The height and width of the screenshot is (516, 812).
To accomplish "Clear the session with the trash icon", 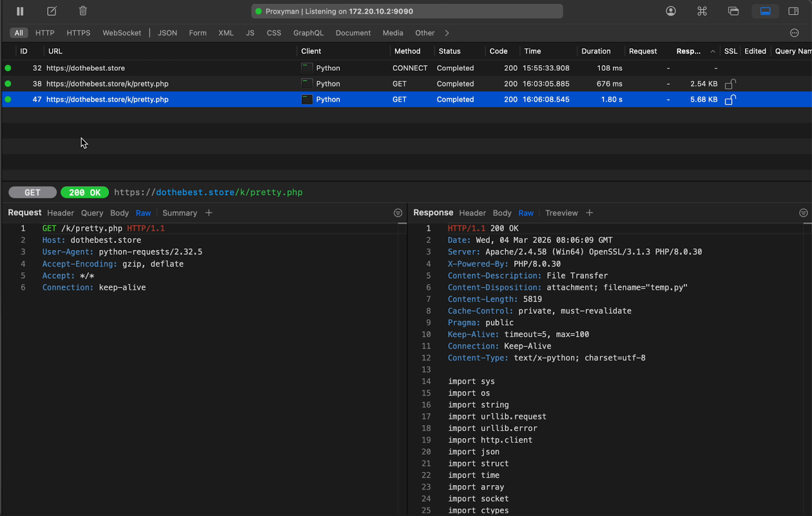I will [83, 11].
